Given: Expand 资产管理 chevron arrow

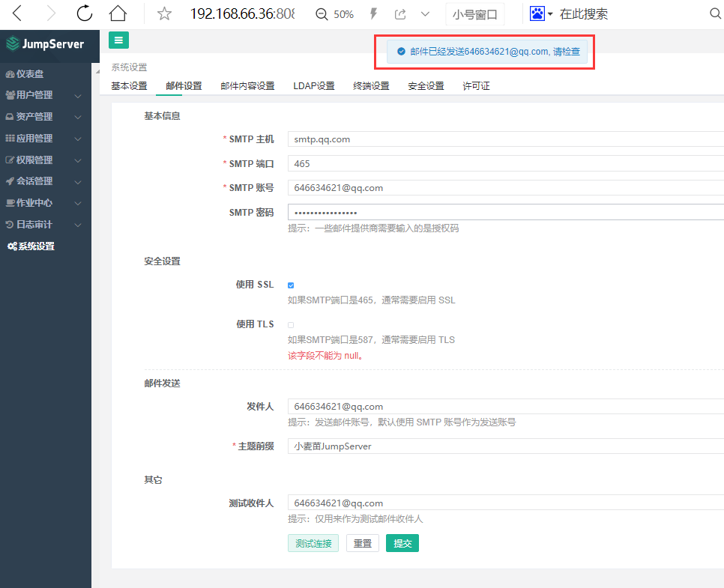Looking at the screenshot, I should [x=78, y=118].
